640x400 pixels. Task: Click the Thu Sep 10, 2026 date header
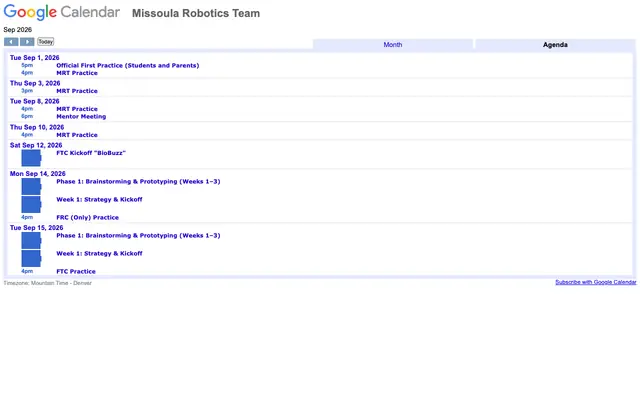[37, 127]
